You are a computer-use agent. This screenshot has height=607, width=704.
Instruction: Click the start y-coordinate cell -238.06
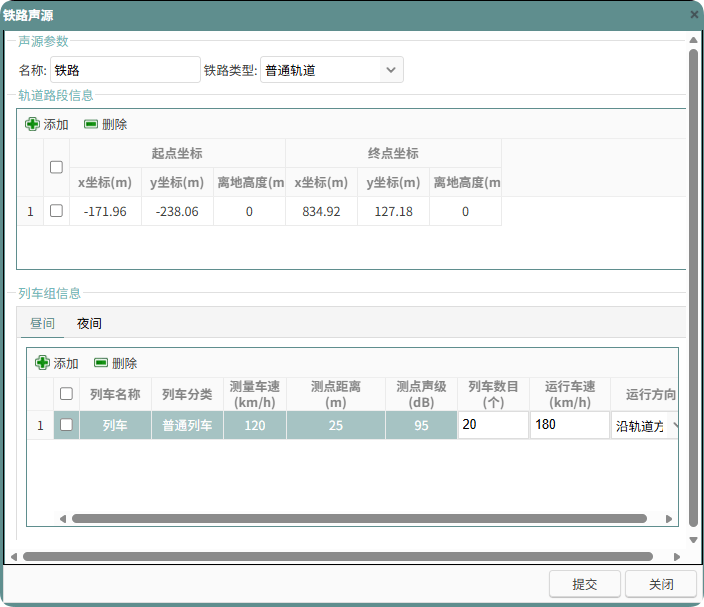[177, 211]
